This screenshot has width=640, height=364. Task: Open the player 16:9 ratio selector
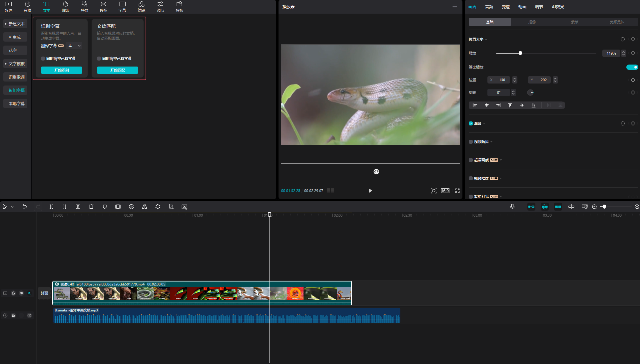coord(445,191)
